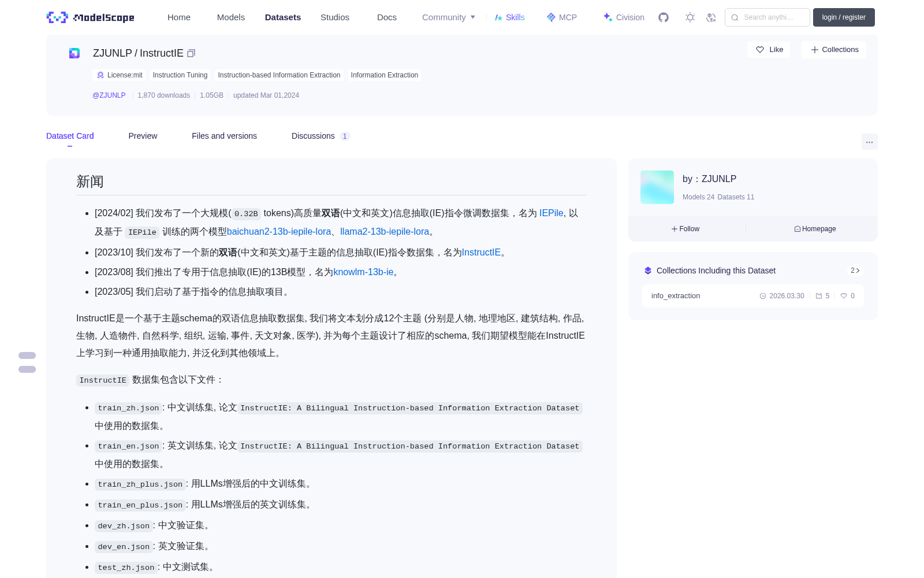The image size is (924, 578).
Task: Click the Like heart button
Action: [769, 50]
